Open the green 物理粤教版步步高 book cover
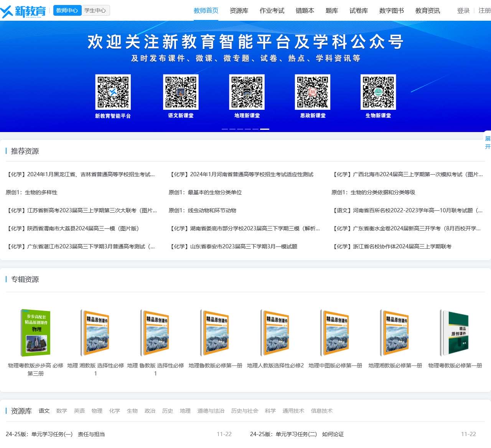491x448 pixels. pos(36,333)
